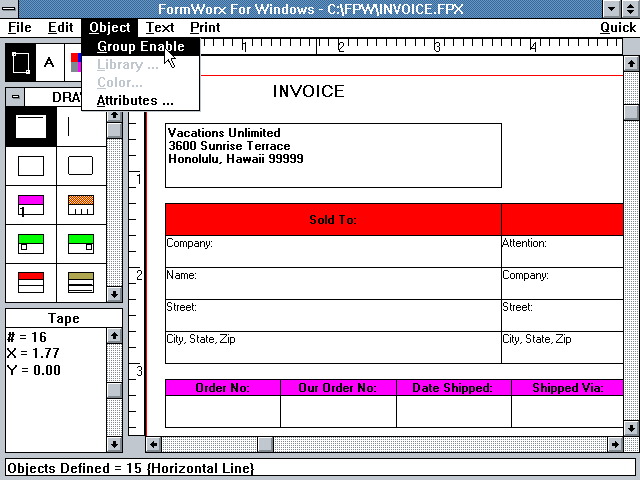
Task: Open the File menu
Action: tap(20, 27)
